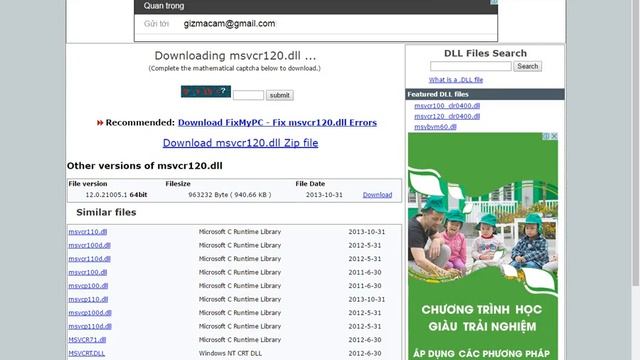
Task: Click the 963232 Byte filesize cell
Action: [230, 195]
